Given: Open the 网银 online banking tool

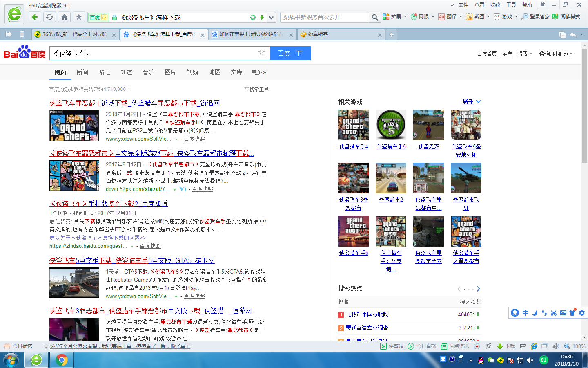Looking at the screenshot, I should tap(420, 17).
